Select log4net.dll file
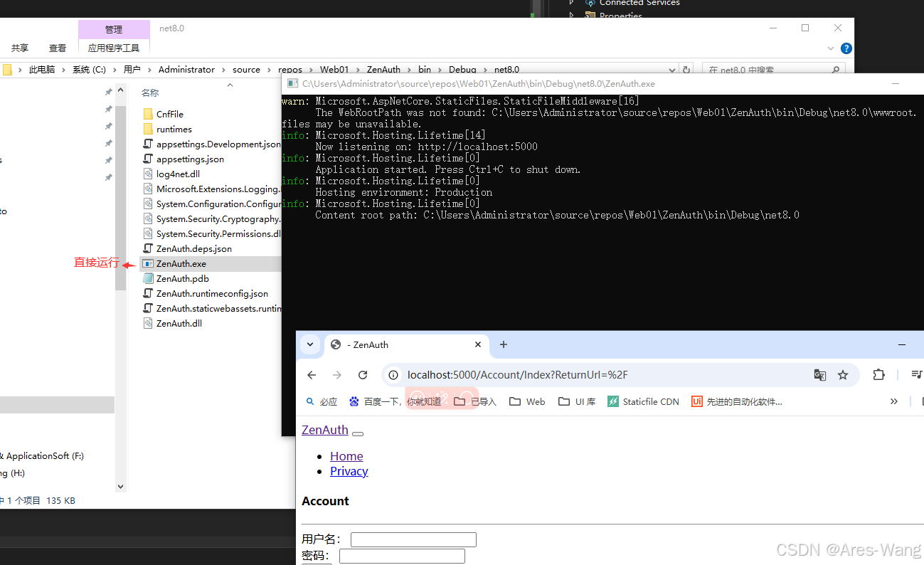 click(x=171, y=174)
